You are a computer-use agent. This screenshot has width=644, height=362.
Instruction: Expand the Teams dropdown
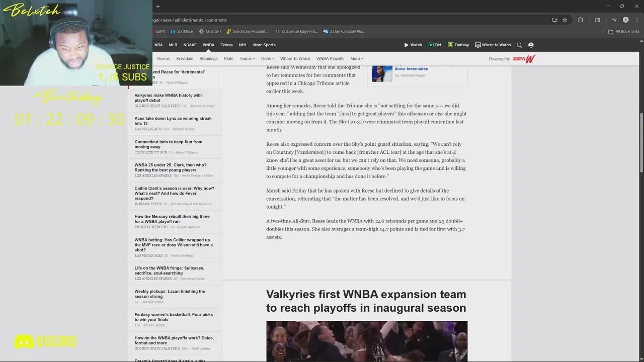[x=247, y=59]
